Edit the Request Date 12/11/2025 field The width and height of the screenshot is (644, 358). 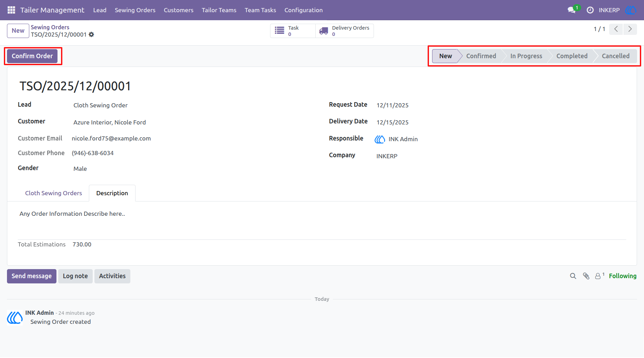coord(392,105)
